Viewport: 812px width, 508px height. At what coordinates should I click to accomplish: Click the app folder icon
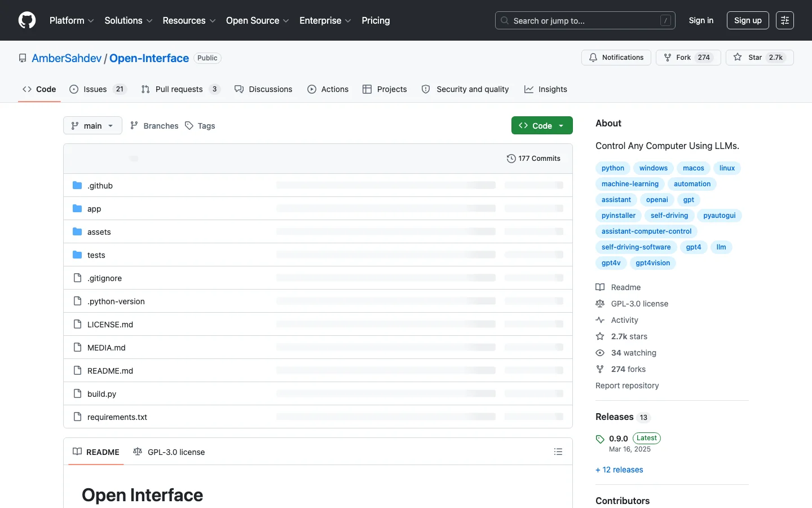pos(77,208)
